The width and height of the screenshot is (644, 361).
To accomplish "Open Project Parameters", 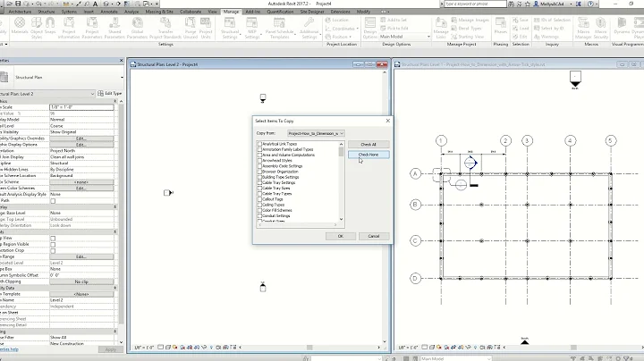I will tap(92, 27).
